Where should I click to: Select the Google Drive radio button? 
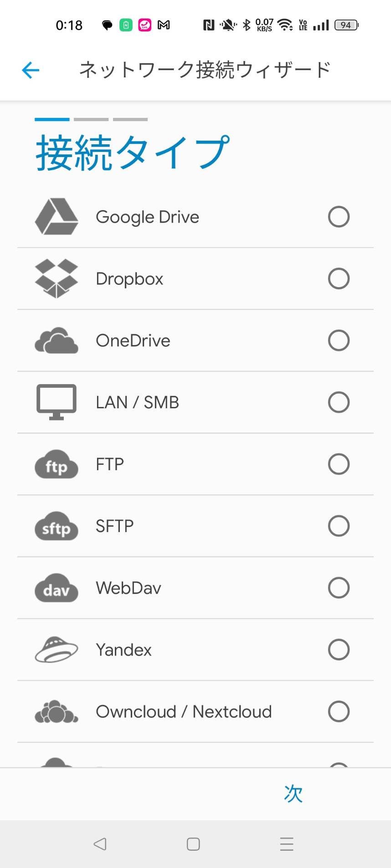(x=339, y=217)
